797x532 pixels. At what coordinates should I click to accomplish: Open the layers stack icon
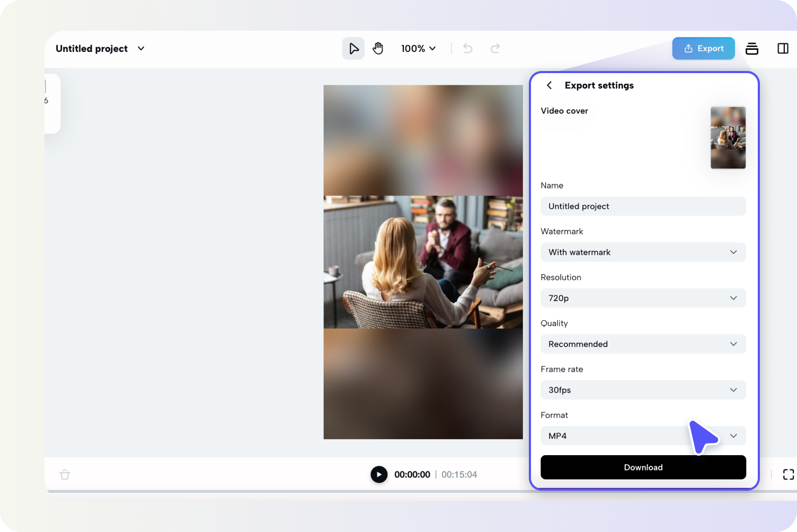point(751,49)
